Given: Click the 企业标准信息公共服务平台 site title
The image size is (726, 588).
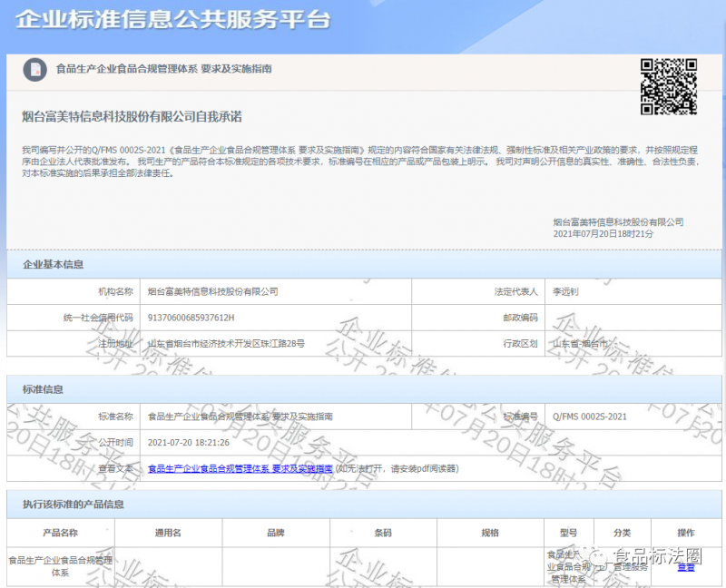Looking at the screenshot, I should point(173,19).
